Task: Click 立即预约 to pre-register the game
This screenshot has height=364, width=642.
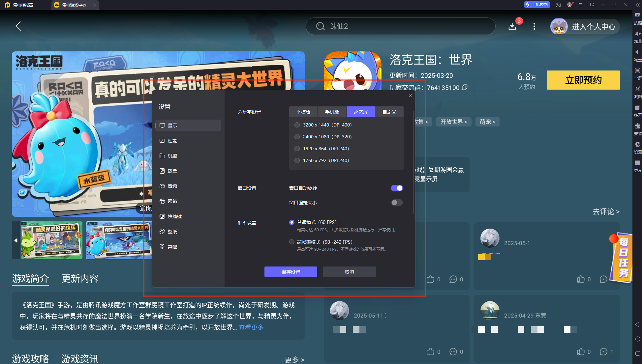Action: click(583, 80)
